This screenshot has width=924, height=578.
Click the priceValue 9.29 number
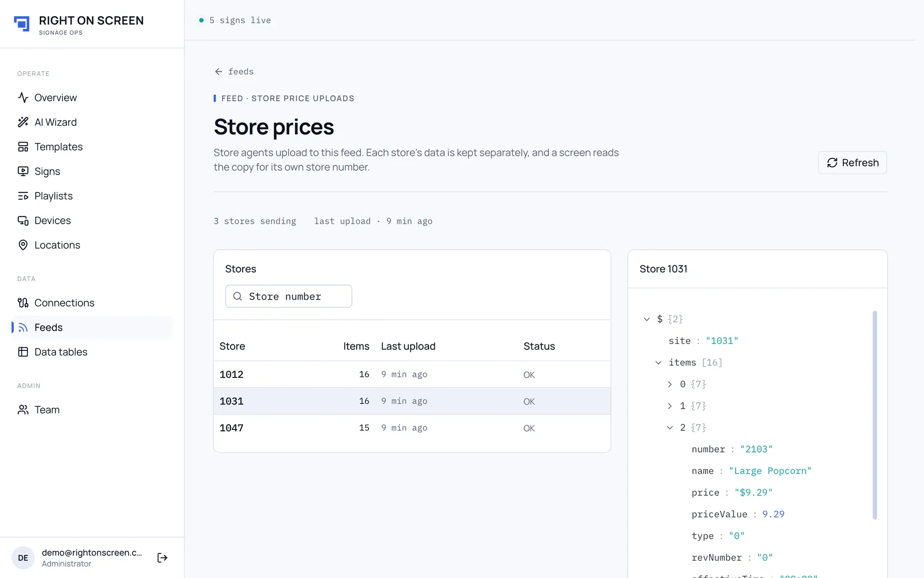point(773,514)
